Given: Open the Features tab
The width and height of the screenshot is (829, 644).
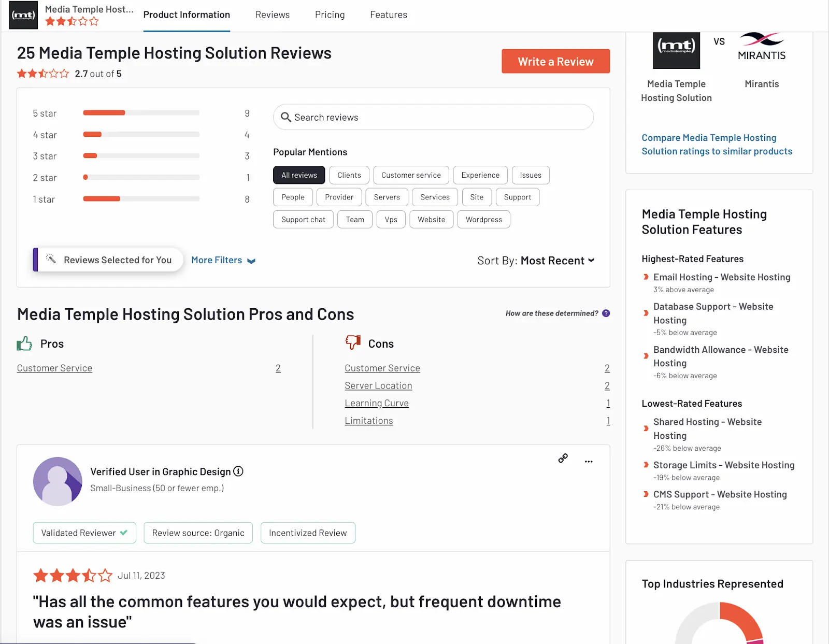Looking at the screenshot, I should click(x=389, y=15).
